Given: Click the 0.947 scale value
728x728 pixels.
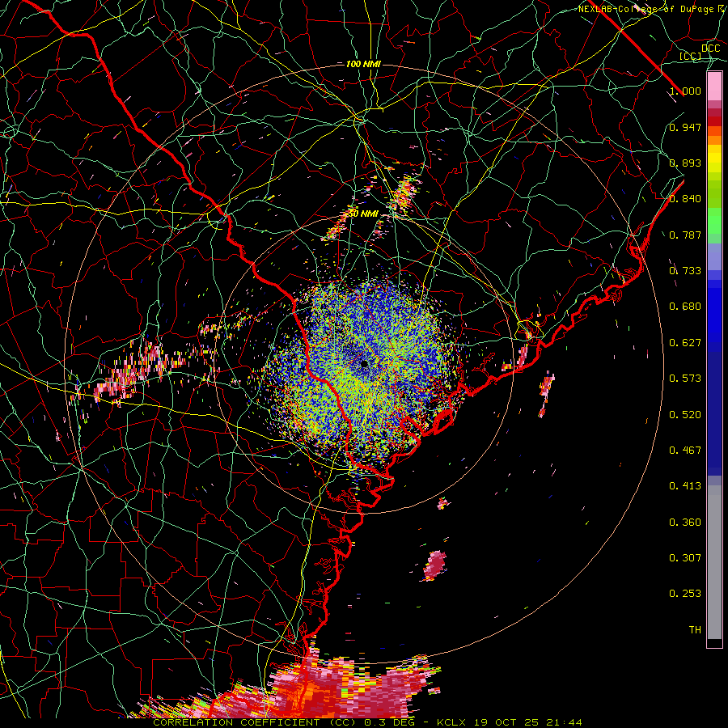Looking at the screenshot, I should point(685,127).
